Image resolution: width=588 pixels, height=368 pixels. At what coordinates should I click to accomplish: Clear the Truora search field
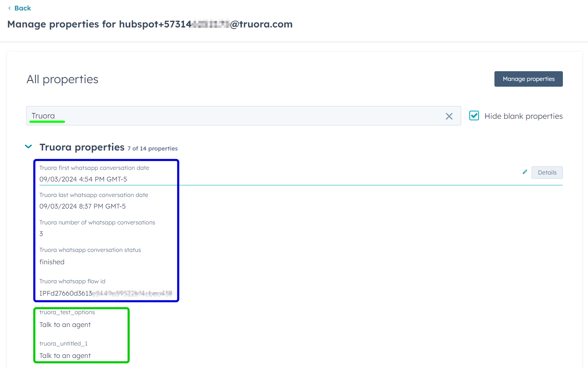449,116
